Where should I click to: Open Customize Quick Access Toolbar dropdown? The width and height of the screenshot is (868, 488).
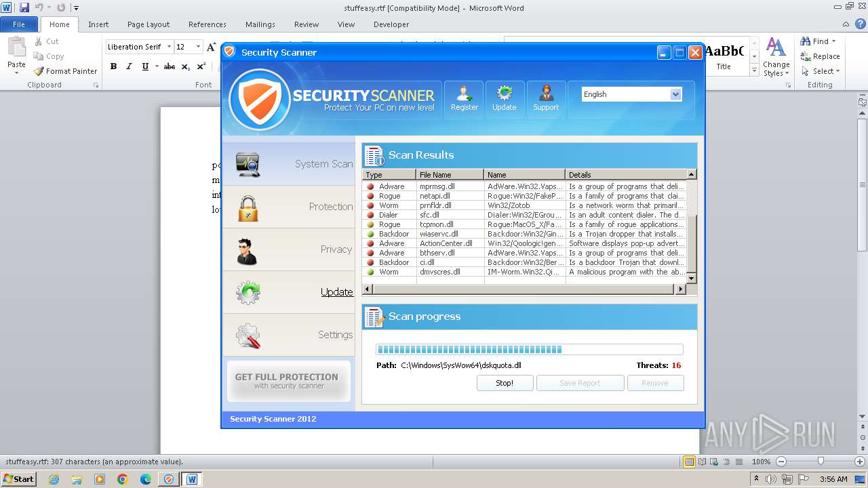click(x=76, y=8)
